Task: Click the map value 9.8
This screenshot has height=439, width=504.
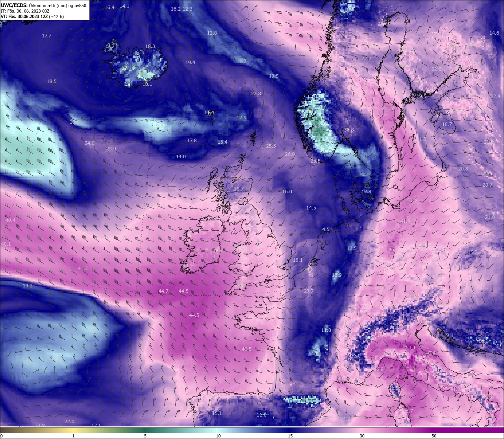Action: pos(159,126)
